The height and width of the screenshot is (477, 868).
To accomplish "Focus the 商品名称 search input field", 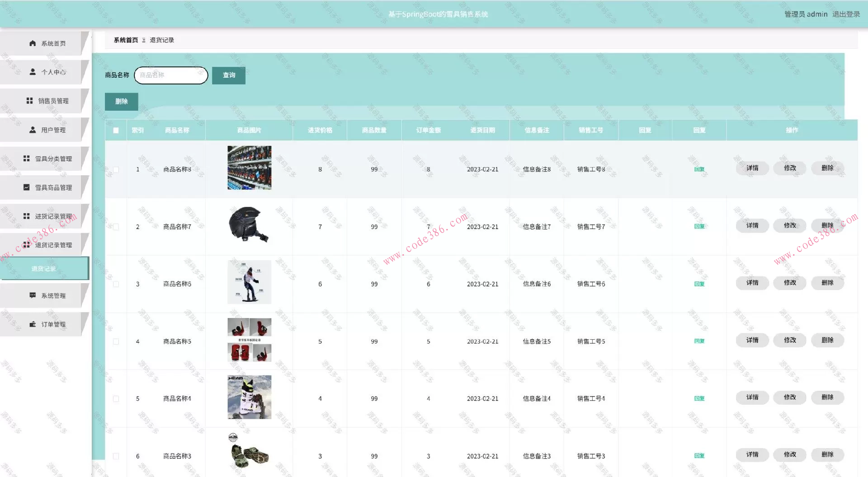I will [171, 75].
